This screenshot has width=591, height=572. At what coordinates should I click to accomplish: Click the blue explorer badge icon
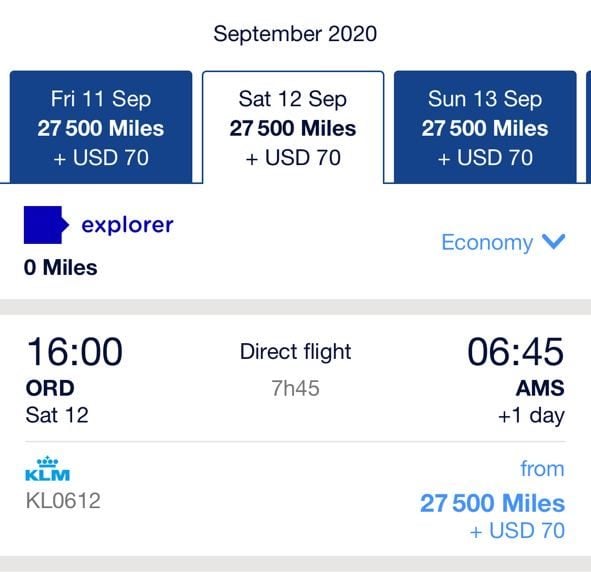coord(46,225)
